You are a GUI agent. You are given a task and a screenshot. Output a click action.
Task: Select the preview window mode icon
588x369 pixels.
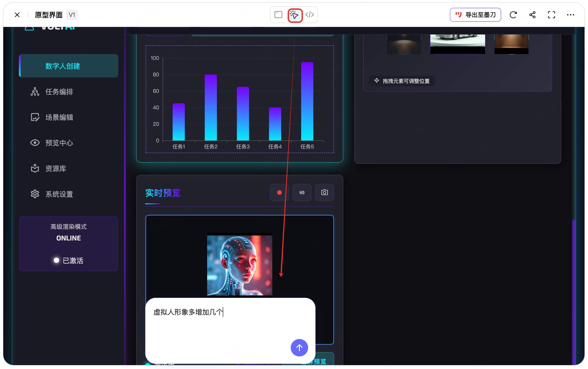point(278,15)
